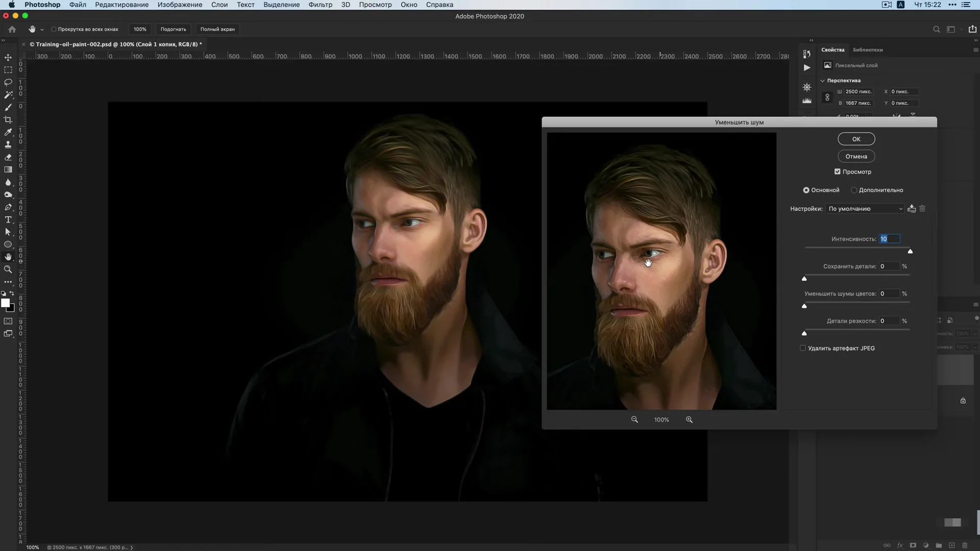Click the Home icon in options bar
This screenshot has height=551, width=980.
[x=12, y=29]
